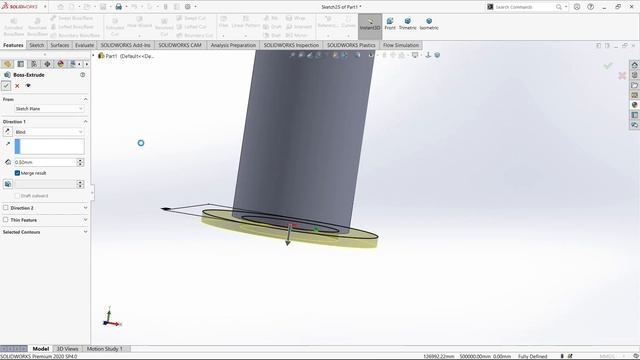This screenshot has height=360, width=640.
Task: Click the Direction of Extrusion selection box
Action: coord(49,147)
